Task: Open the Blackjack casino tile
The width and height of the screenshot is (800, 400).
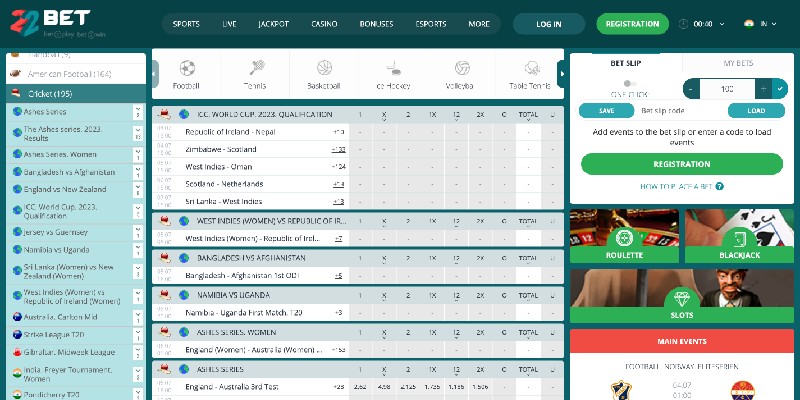Action: click(x=739, y=236)
